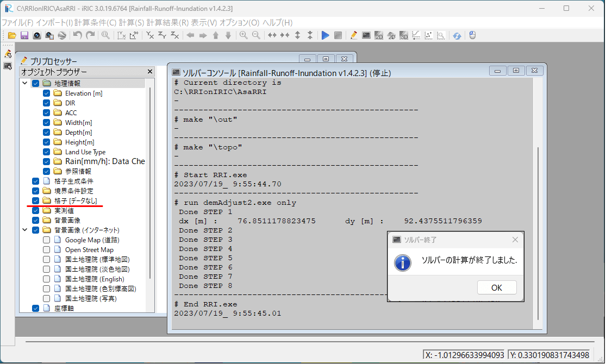The height and width of the screenshot is (364, 606).
Task: Check the Open Street Map checkbox
Action: point(46,250)
